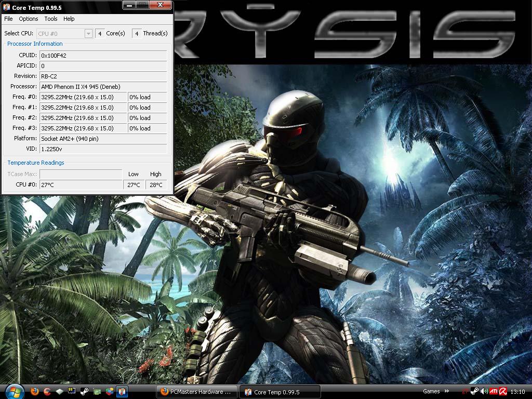Select the Revision value RB-C2

pos(103,76)
